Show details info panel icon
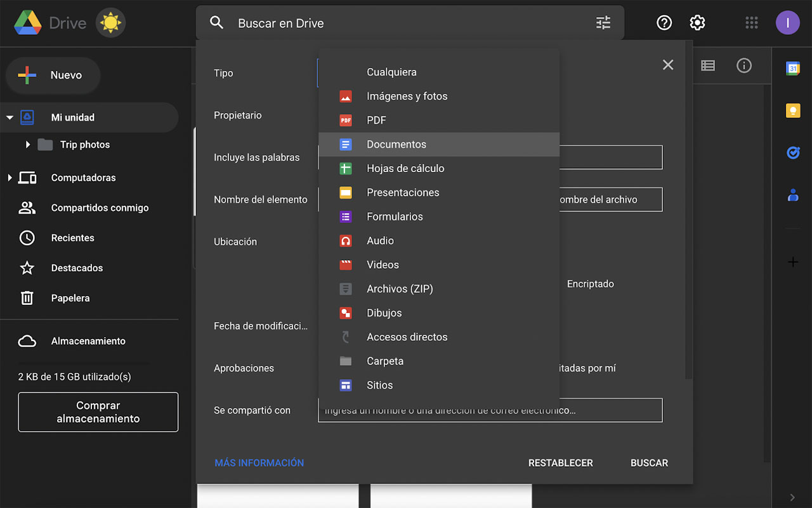Image resolution: width=812 pixels, height=508 pixels. click(x=744, y=65)
